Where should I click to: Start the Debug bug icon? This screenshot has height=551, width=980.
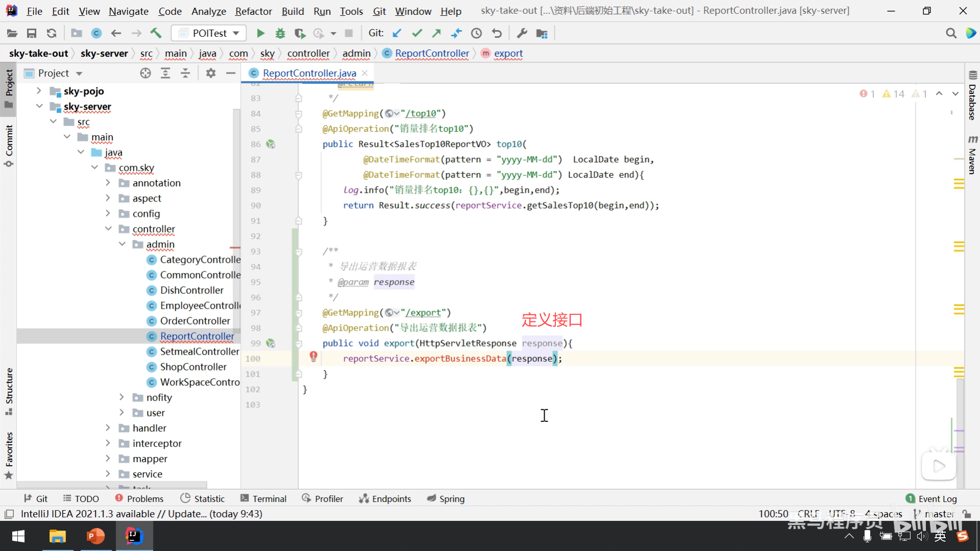pos(280,33)
